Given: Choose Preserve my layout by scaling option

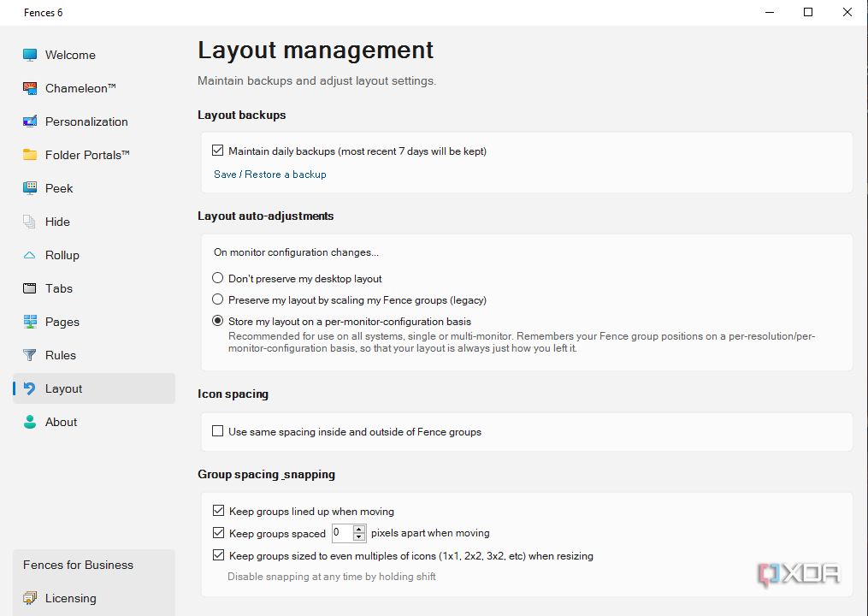Looking at the screenshot, I should coord(217,299).
